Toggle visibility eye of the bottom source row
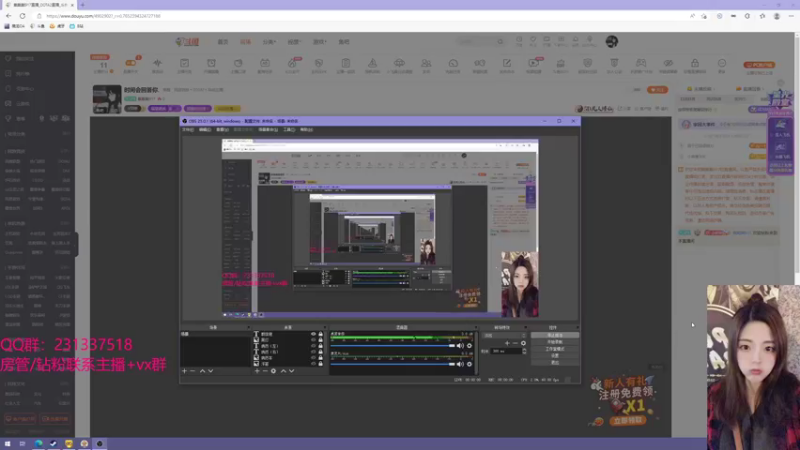Image resolution: width=800 pixels, height=450 pixels. tap(313, 364)
